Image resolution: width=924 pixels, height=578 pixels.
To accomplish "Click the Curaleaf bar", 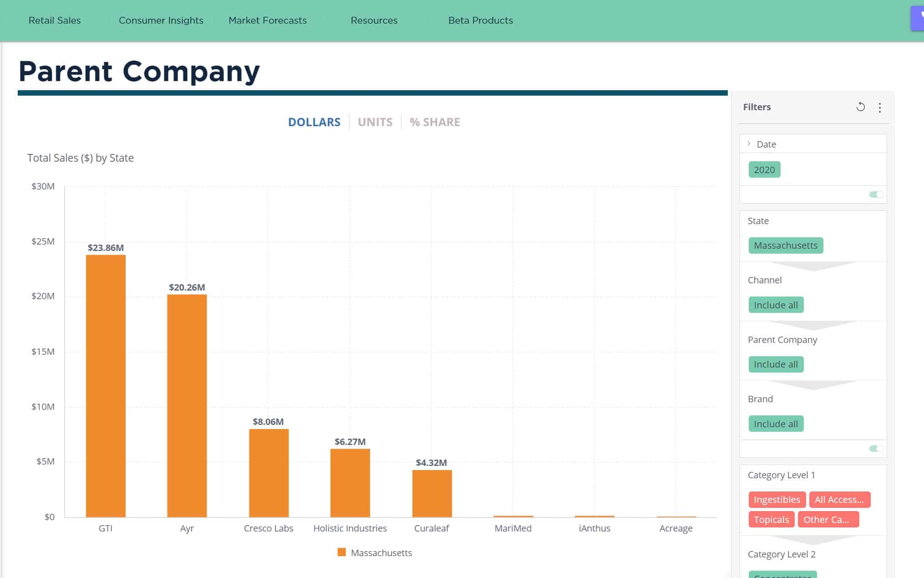I will click(x=432, y=493).
